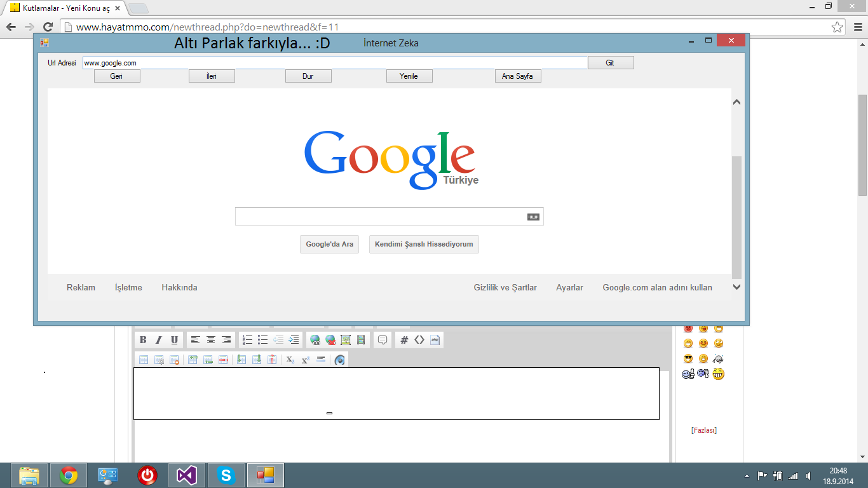Insert the sunglasses smiley
868x488 pixels.
point(688,359)
